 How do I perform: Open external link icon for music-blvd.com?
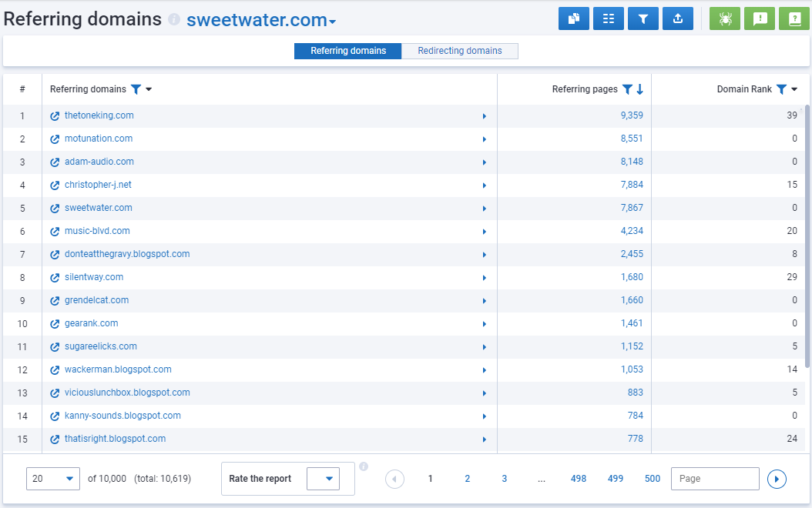55,231
